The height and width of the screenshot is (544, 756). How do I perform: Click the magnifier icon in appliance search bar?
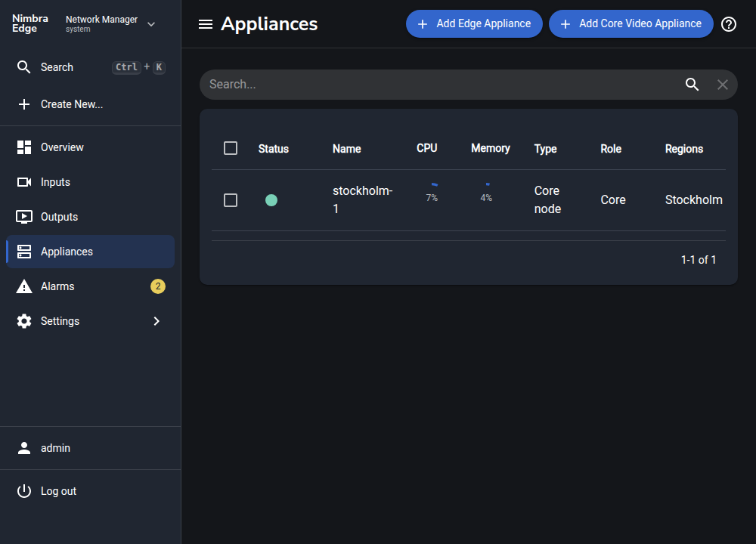coord(692,85)
